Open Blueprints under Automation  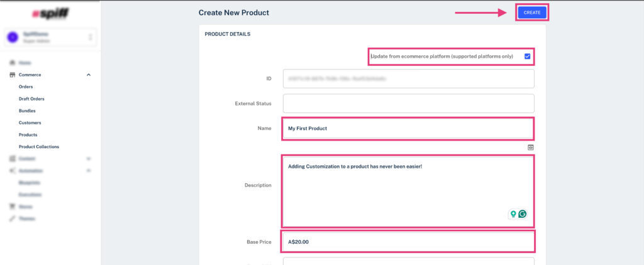point(29,183)
